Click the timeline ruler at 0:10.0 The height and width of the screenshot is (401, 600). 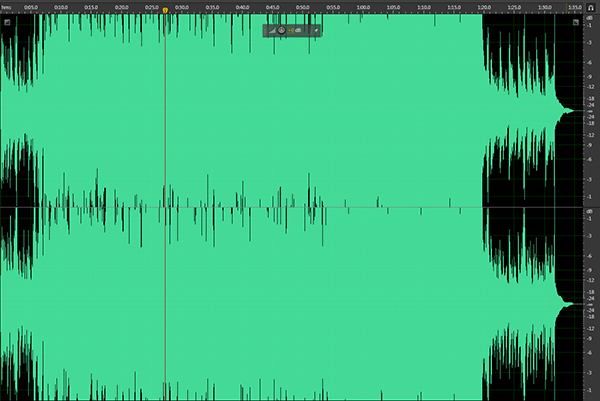coord(62,9)
